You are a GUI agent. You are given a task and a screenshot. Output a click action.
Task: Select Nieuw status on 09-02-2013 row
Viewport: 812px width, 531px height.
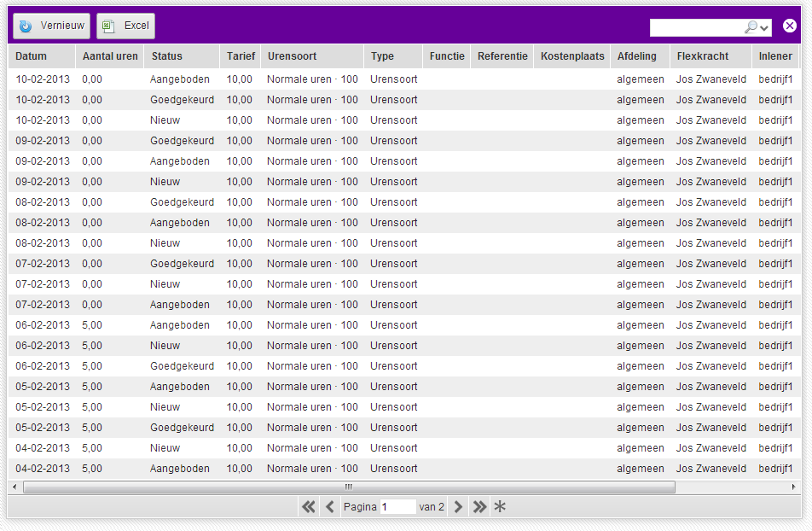[165, 182]
